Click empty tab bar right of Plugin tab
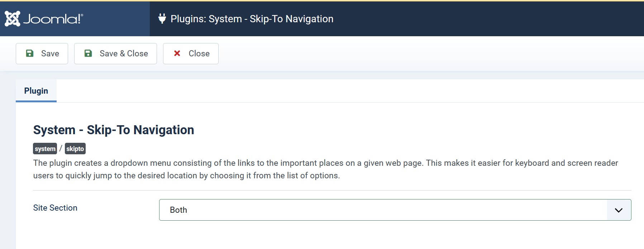Screen dimensions: 644x249 (x=323, y=91)
